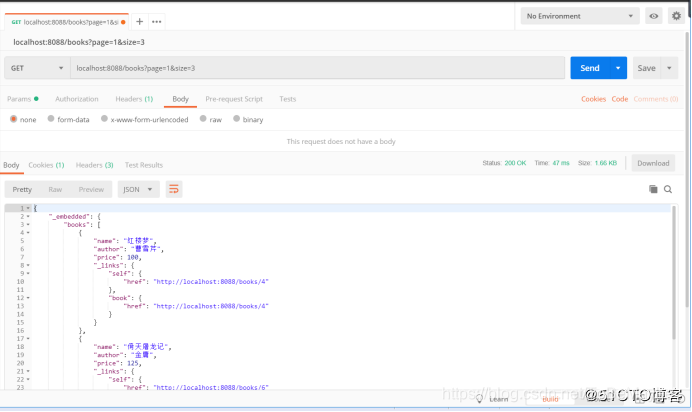Open the response Headers (3) tab
This screenshot has width=692, height=412.
coord(94,165)
